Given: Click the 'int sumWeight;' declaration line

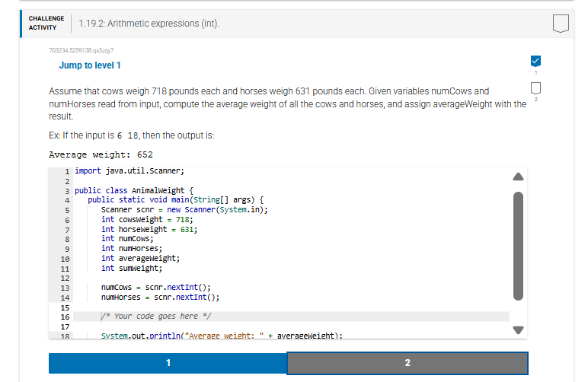Looking at the screenshot, I should [132, 268].
